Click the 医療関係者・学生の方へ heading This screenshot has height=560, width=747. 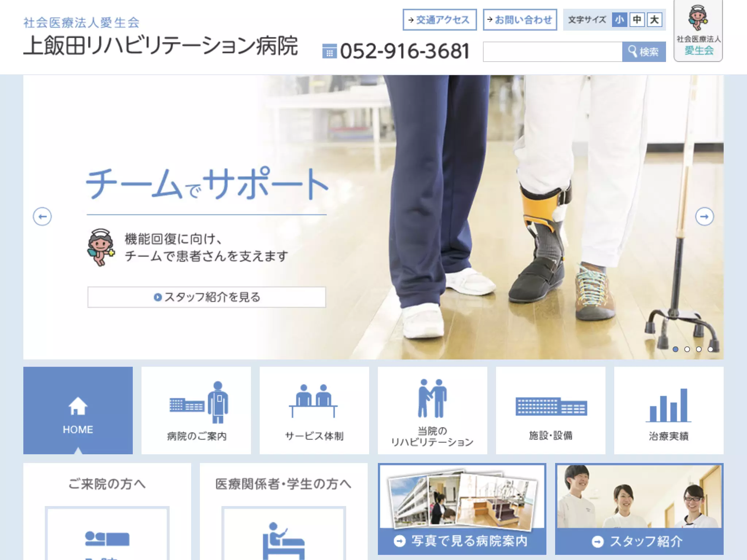(x=284, y=484)
